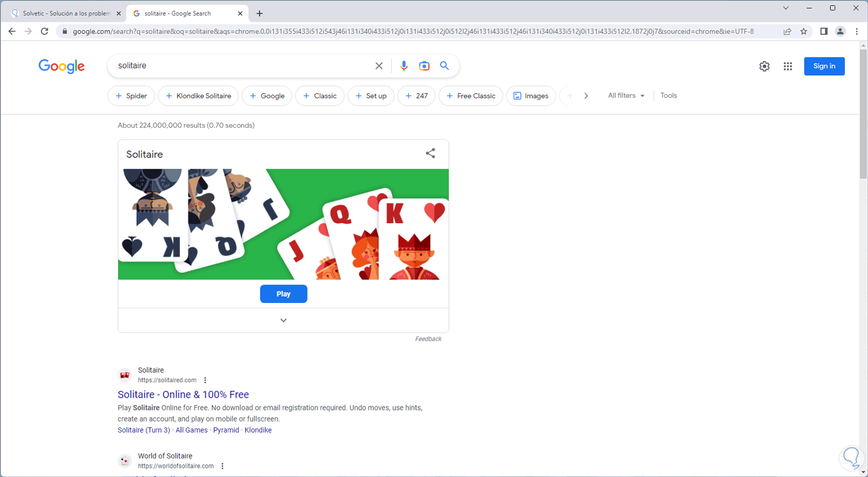Start a voice search with microphone
868x477 pixels.
pyautogui.click(x=404, y=66)
